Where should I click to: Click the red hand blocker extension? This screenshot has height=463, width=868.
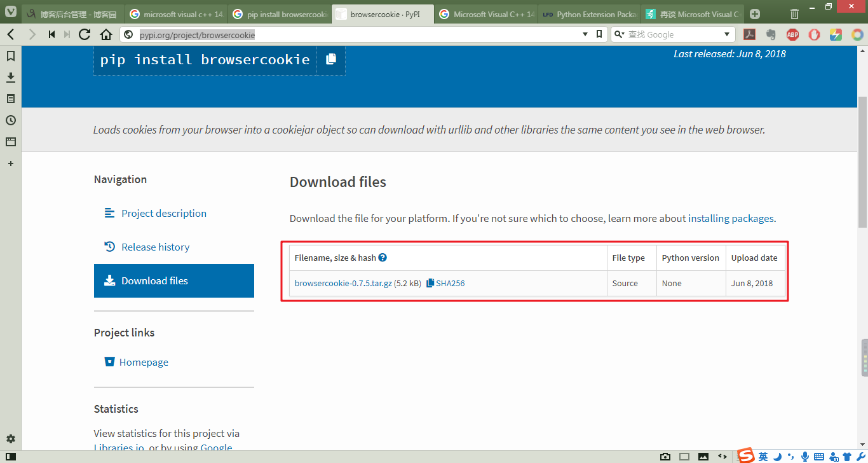tap(815, 34)
